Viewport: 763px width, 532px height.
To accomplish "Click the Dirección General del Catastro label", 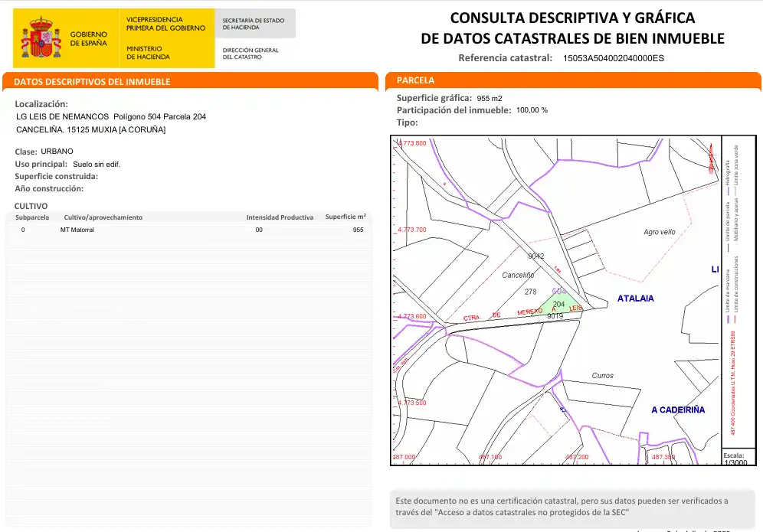I will [251, 53].
